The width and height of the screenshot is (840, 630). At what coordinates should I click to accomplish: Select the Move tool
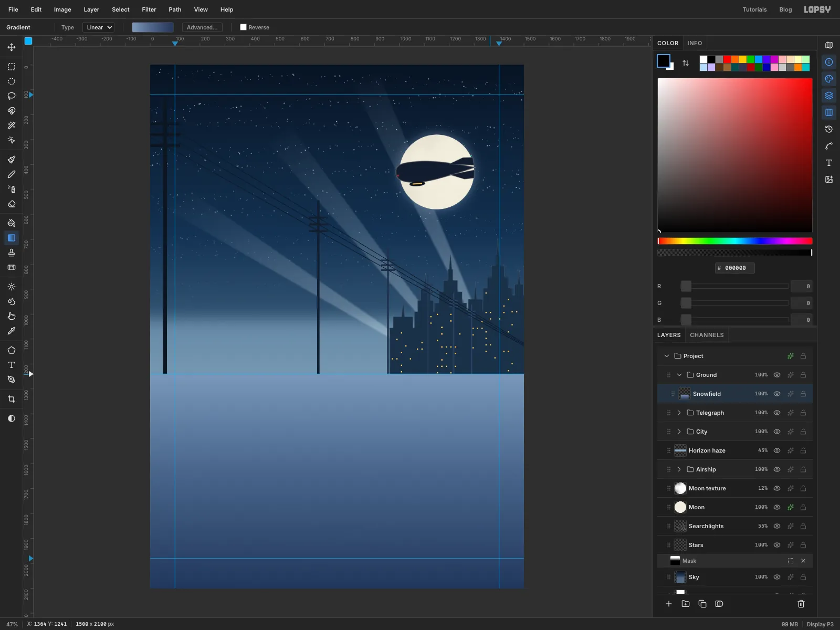(12, 47)
